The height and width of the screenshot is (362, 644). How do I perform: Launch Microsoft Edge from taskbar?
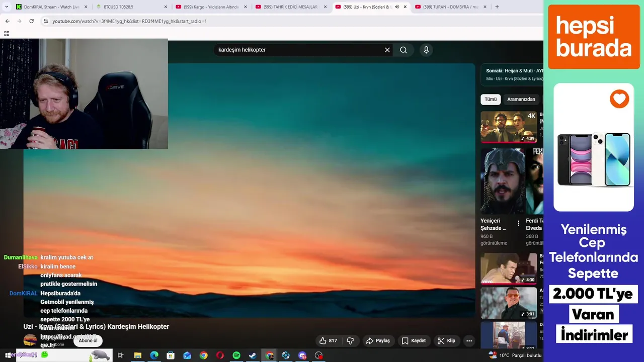(154, 355)
